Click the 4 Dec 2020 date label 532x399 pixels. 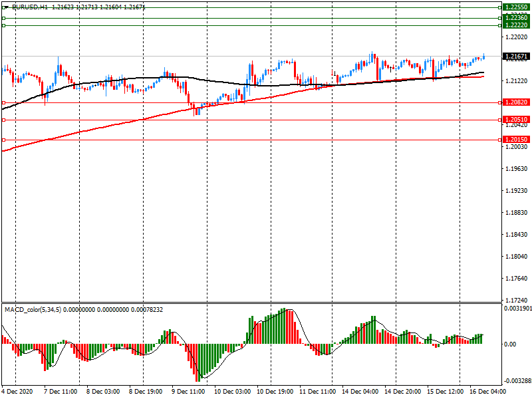pyautogui.click(x=16, y=392)
